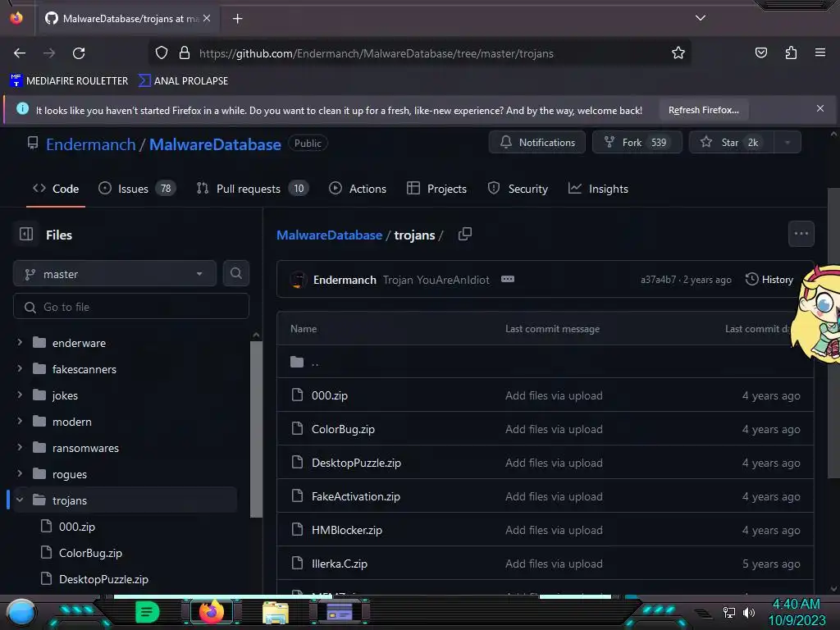Screen dimensions: 840x630
Task: Open 000.zip in the file list
Action: [330, 395]
